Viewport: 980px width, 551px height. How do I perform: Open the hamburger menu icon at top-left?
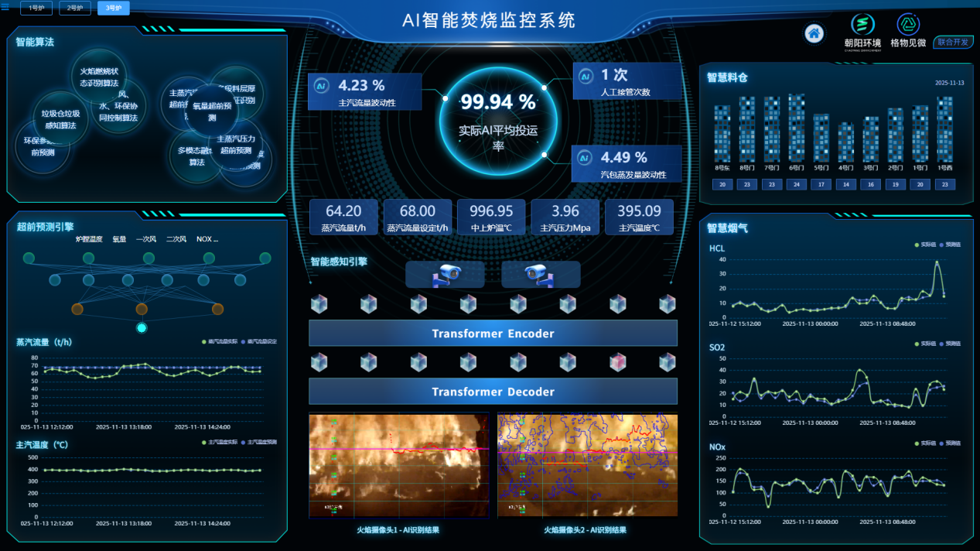[x=5, y=9]
